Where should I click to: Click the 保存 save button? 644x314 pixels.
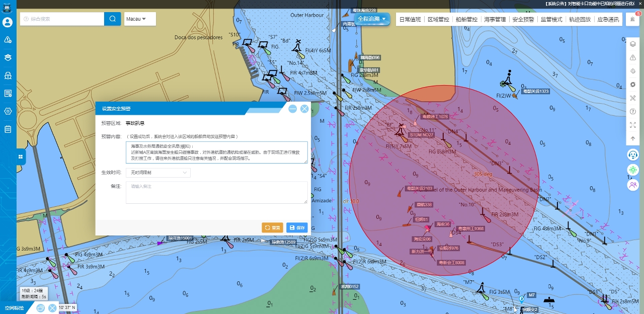point(297,227)
